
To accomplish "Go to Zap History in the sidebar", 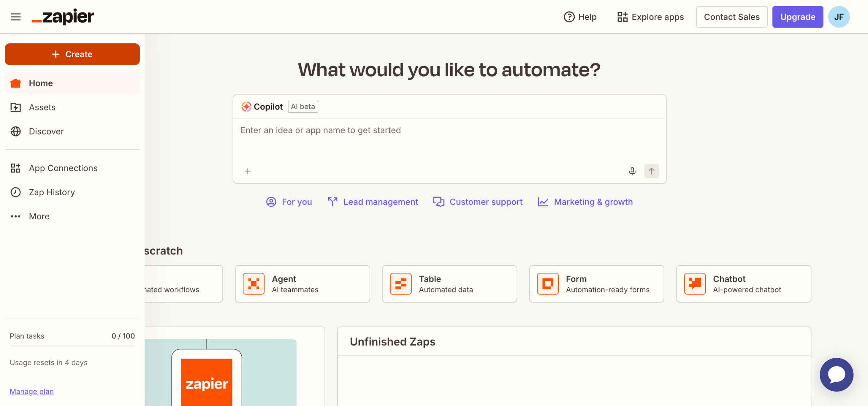I will click(52, 192).
